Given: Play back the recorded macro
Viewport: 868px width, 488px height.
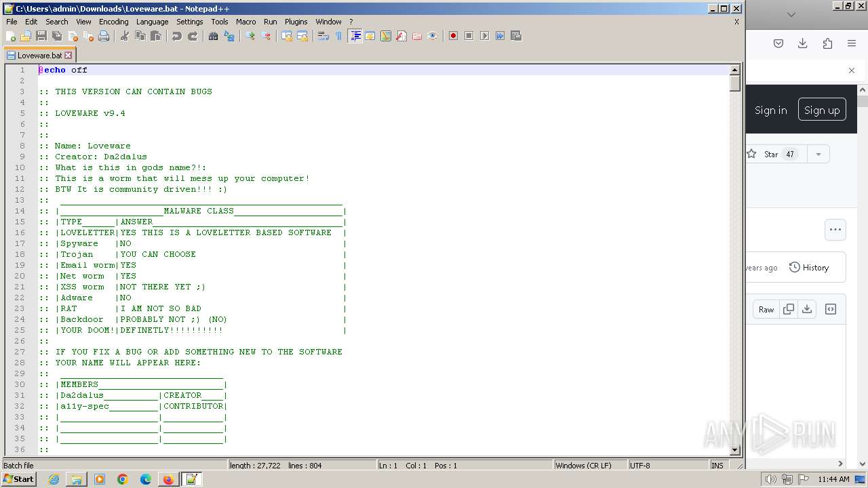Looking at the screenshot, I should (484, 36).
